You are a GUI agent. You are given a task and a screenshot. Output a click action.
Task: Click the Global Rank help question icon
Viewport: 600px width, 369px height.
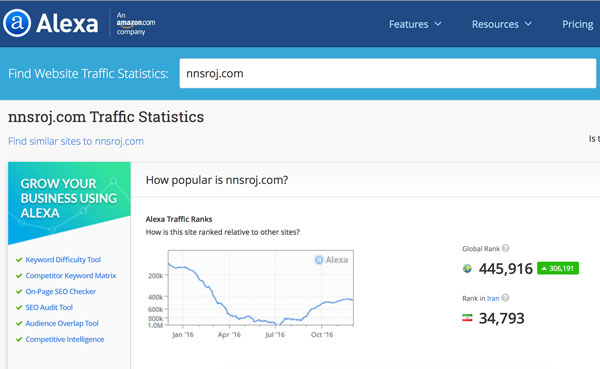(505, 248)
